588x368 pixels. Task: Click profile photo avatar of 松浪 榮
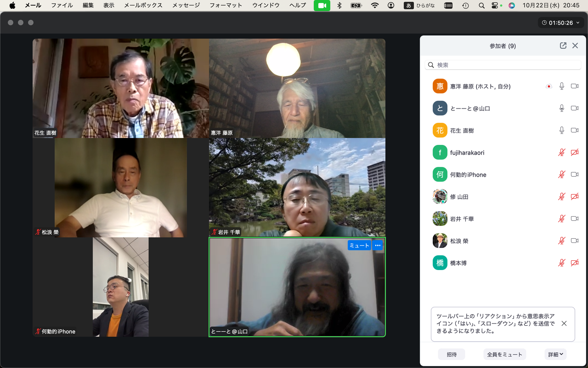(440, 241)
